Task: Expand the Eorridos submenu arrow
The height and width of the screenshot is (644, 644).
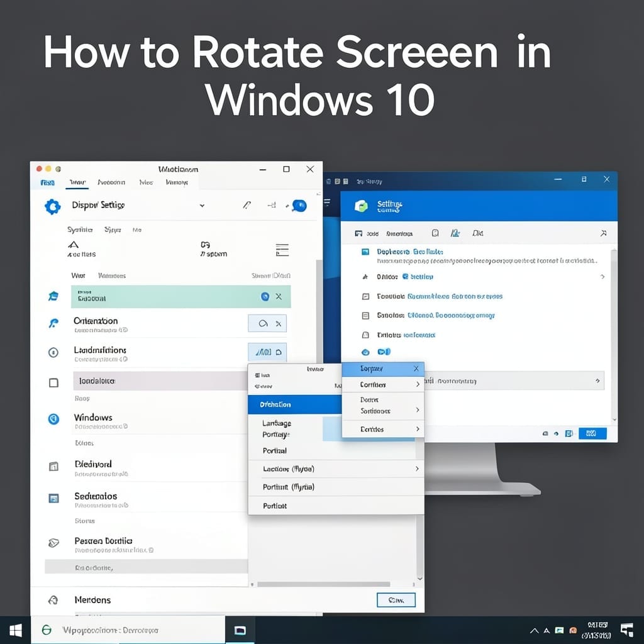Action: tap(418, 429)
